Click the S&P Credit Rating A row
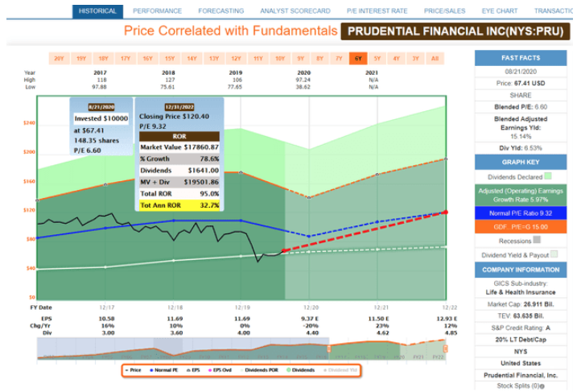Viewport: 577px width, 392px height. click(521, 328)
